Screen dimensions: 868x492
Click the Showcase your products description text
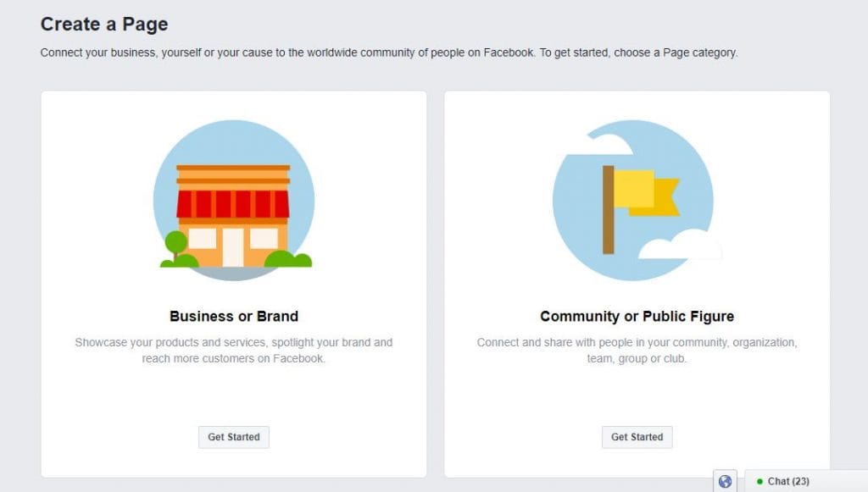234,351
